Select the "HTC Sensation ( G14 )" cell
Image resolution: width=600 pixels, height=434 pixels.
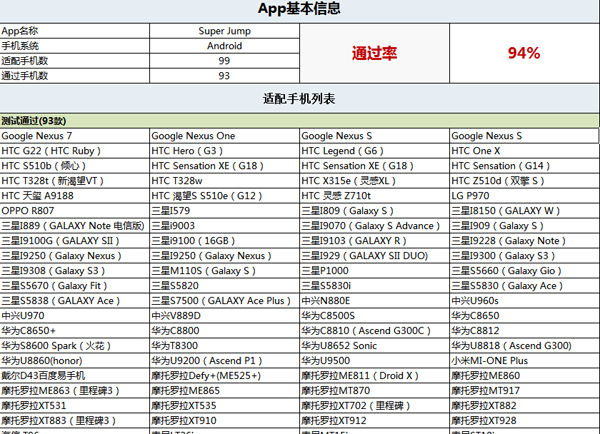(x=524, y=166)
